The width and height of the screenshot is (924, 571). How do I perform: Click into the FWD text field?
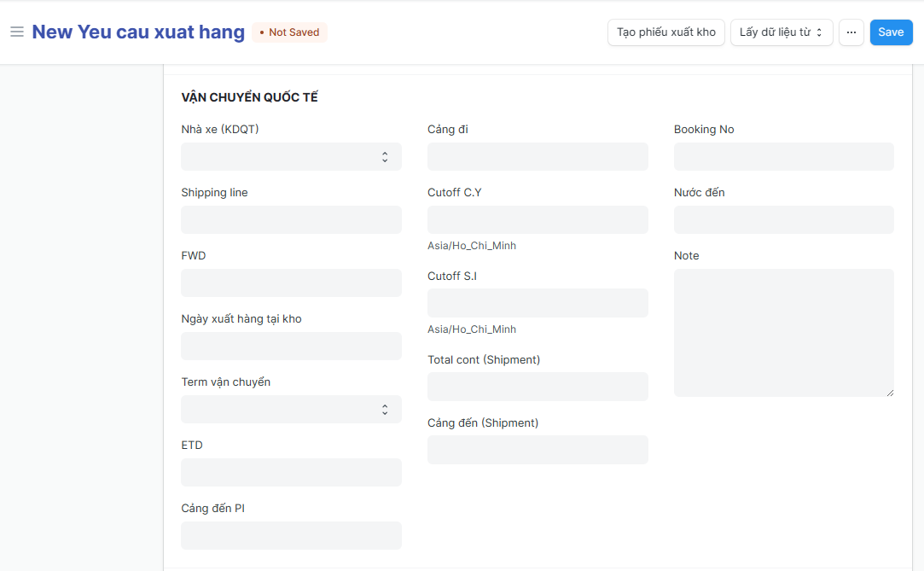point(291,283)
